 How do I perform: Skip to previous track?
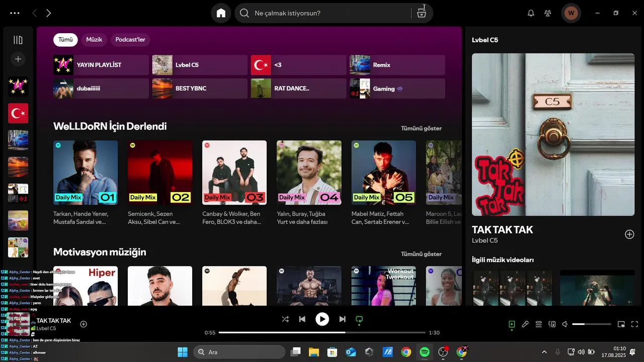point(302,319)
